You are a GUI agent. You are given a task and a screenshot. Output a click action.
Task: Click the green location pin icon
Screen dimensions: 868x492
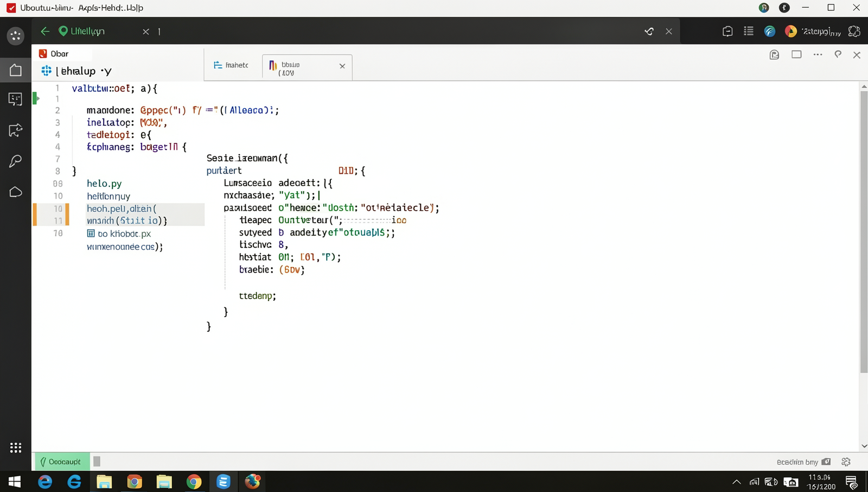(63, 31)
